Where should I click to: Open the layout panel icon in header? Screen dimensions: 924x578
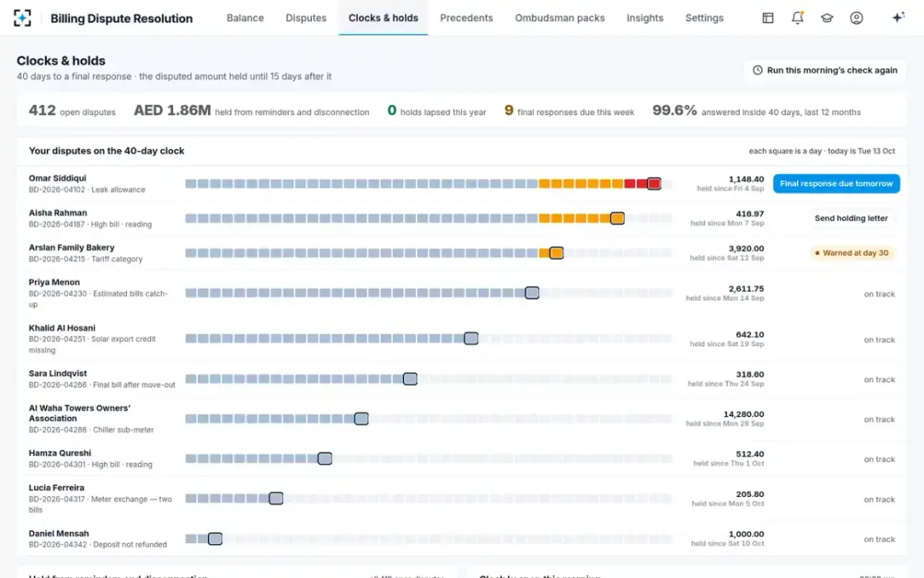[768, 18]
